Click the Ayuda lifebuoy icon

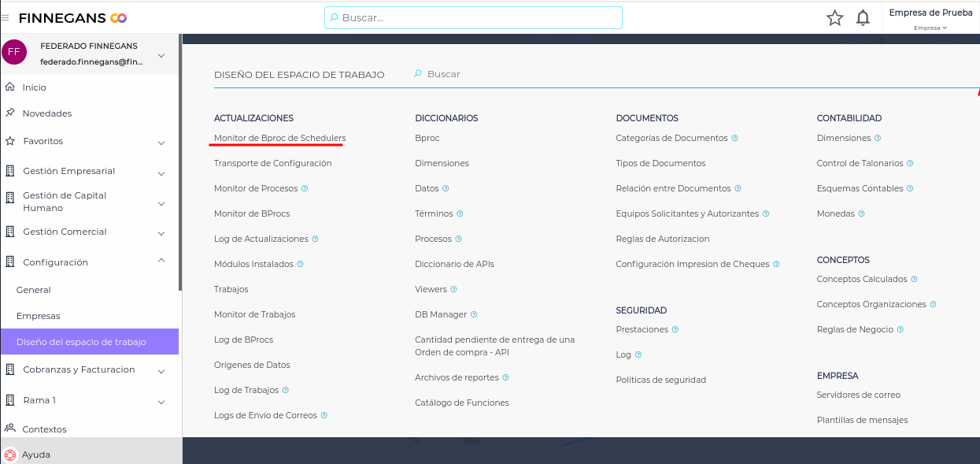point(9,455)
